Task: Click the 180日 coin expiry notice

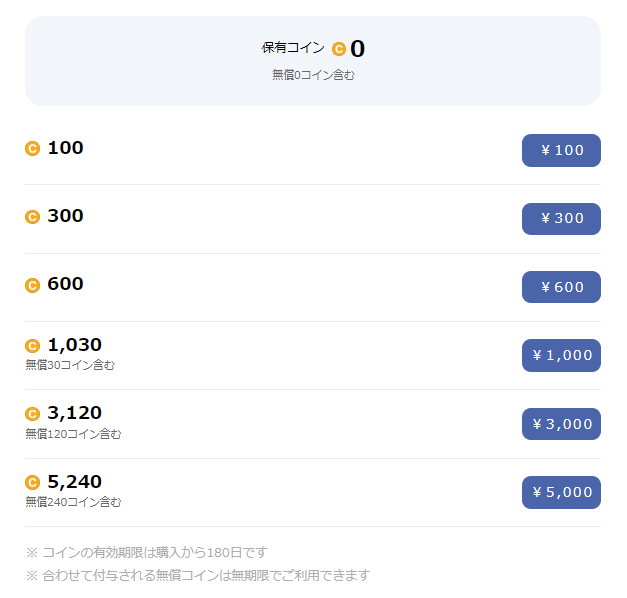Action: [x=147, y=552]
